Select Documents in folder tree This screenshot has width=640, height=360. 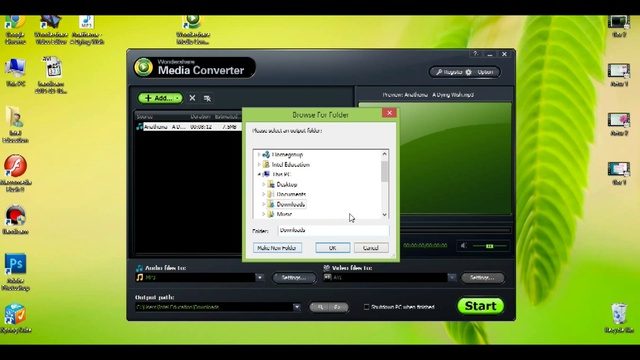(x=291, y=194)
